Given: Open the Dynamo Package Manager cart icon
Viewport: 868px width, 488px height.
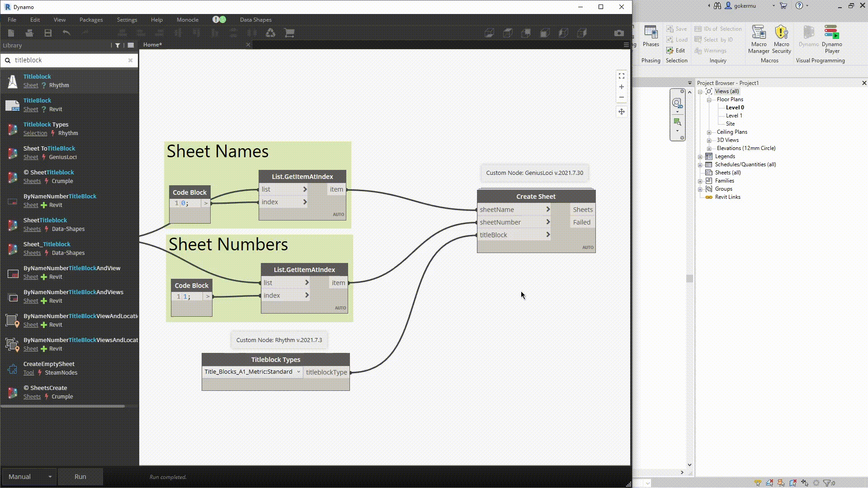Looking at the screenshot, I should pyautogui.click(x=290, y=33).
